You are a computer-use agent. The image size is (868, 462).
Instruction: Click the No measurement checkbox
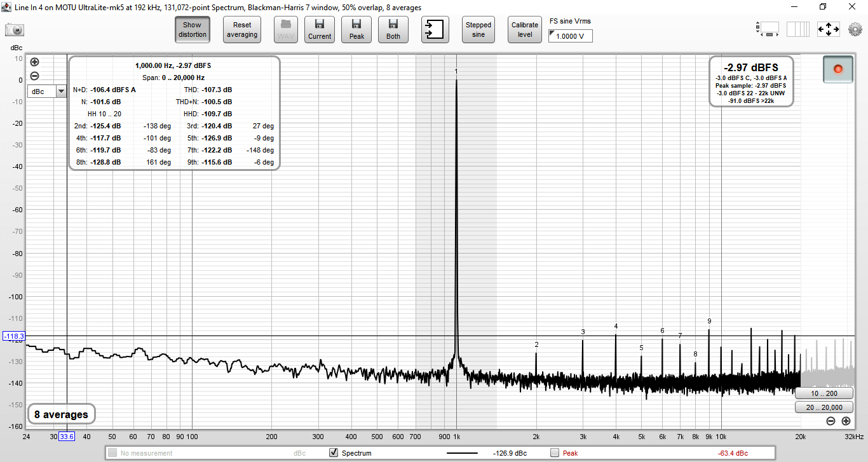point(112,453)
